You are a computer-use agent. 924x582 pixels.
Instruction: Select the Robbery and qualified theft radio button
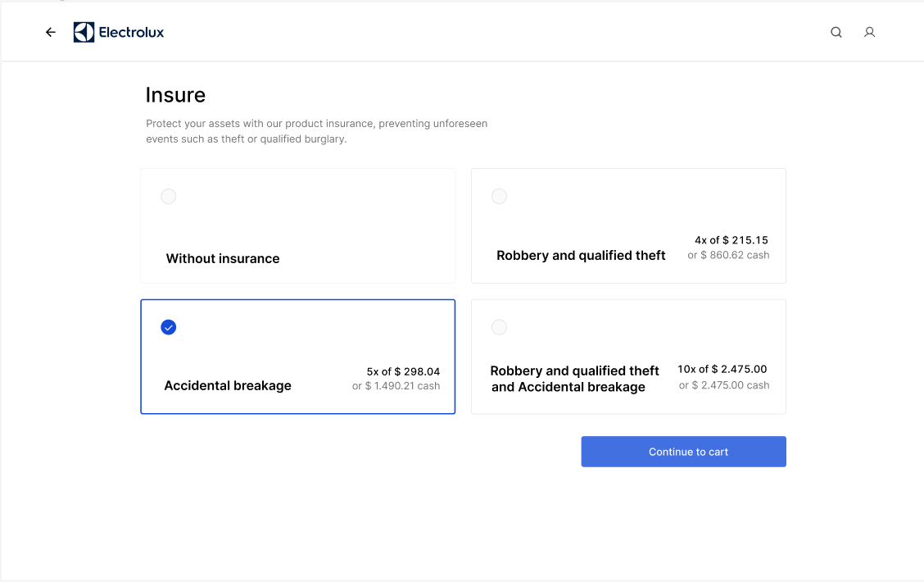click(x=499, y=196)
